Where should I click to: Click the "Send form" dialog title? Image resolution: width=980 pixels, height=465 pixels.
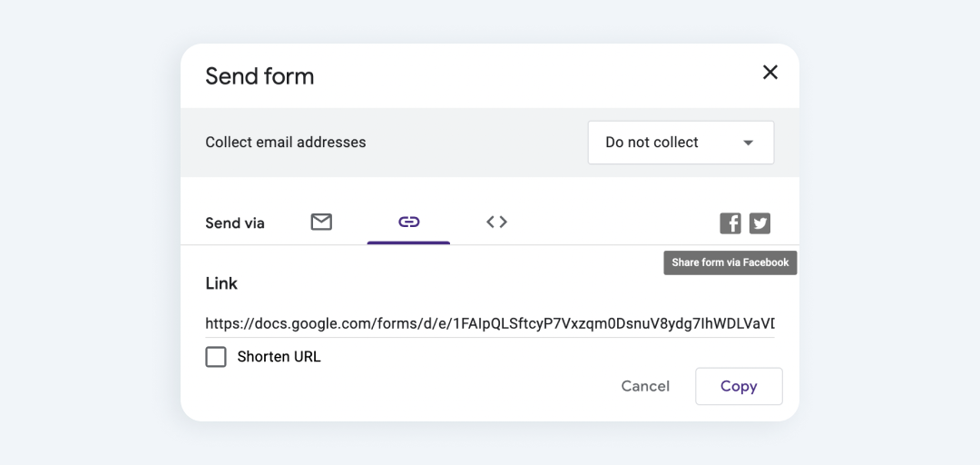point(260,76)
